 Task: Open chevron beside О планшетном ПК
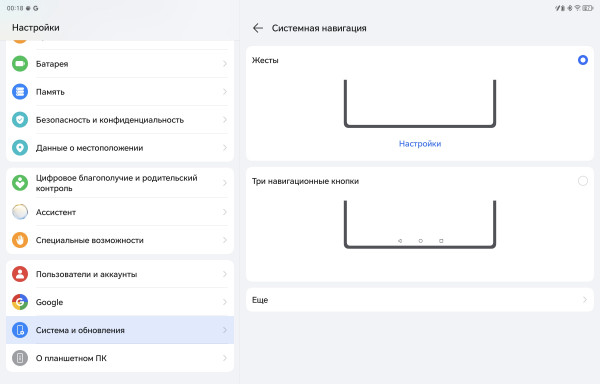pyautogui.click(x=225, y=358)
